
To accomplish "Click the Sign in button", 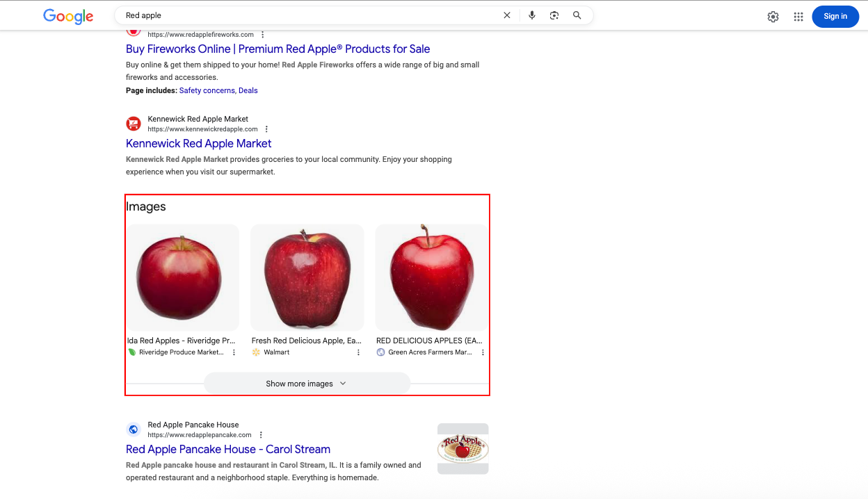I will [835, 16].
